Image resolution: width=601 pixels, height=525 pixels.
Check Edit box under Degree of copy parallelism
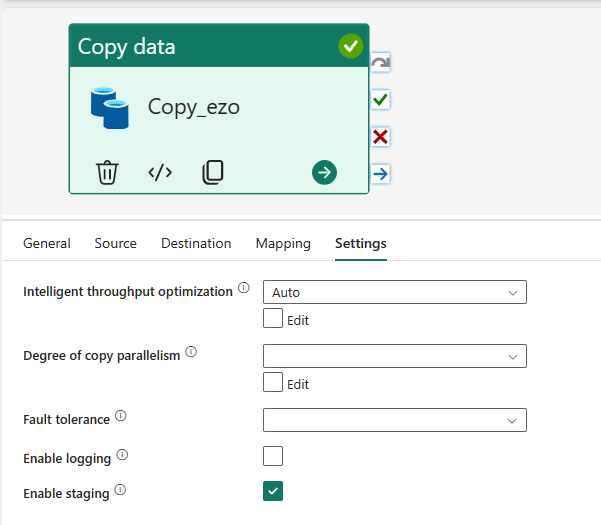(x=272, y=382)
